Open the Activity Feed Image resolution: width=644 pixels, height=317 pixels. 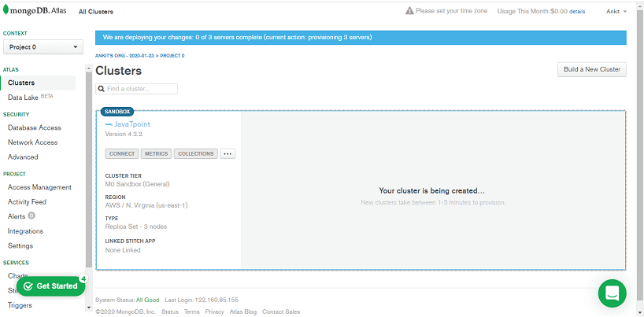[x=27, y=202]
